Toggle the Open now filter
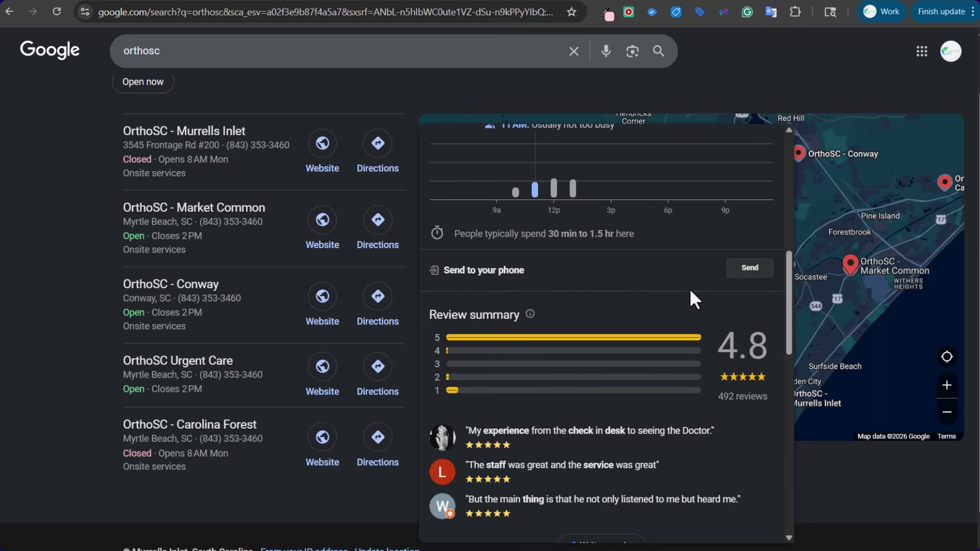The height and width of the screenshot is (551, 980). (143, 82)
